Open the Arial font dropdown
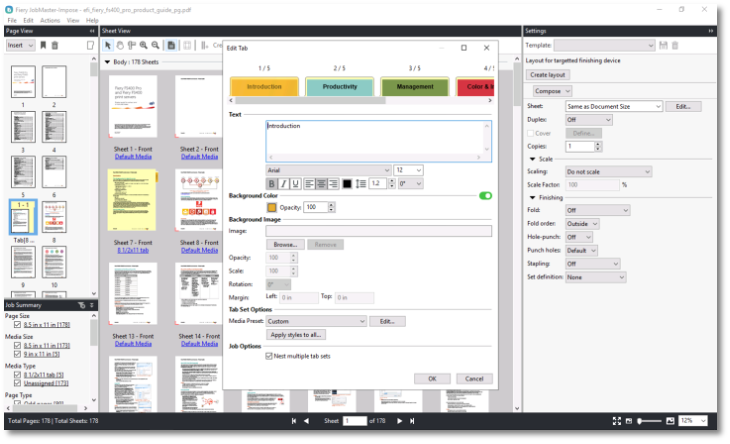 328,171
